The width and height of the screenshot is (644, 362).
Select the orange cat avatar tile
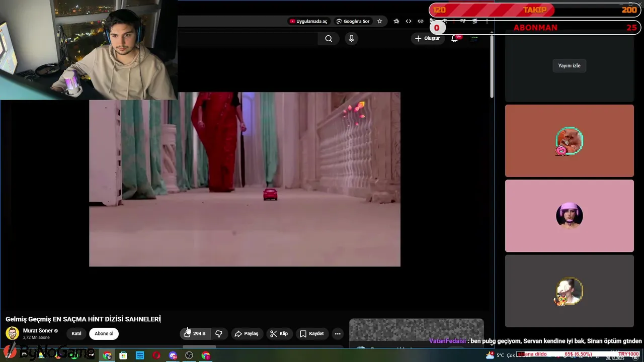click(570, 141)
